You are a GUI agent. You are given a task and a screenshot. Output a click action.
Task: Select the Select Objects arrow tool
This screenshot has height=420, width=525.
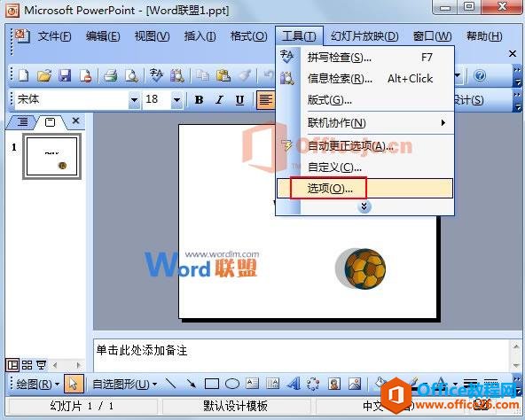coord(74,384)
